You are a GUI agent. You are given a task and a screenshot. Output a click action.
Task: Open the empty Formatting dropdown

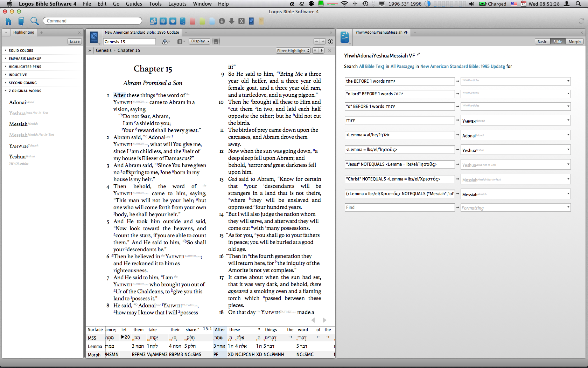point(516,208)
